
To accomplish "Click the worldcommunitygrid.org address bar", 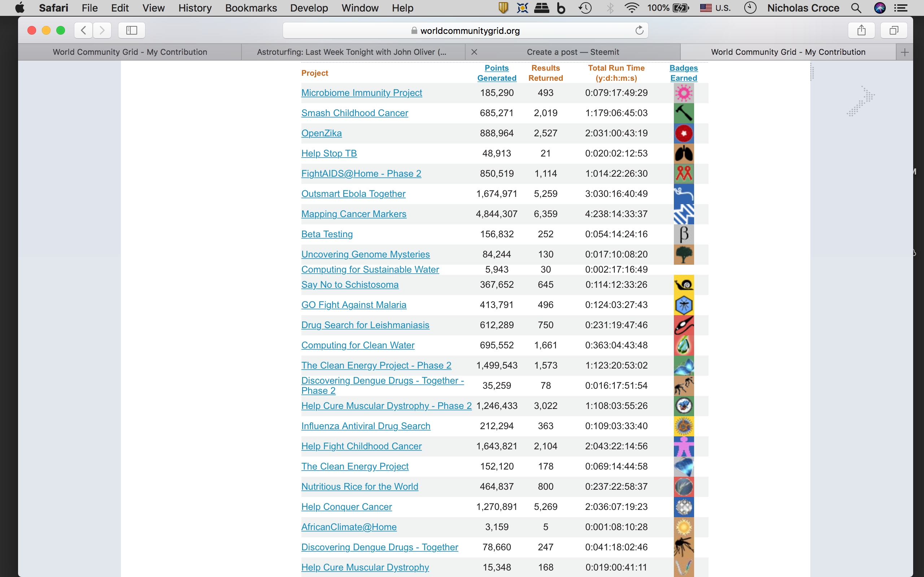I will (470, 31).
